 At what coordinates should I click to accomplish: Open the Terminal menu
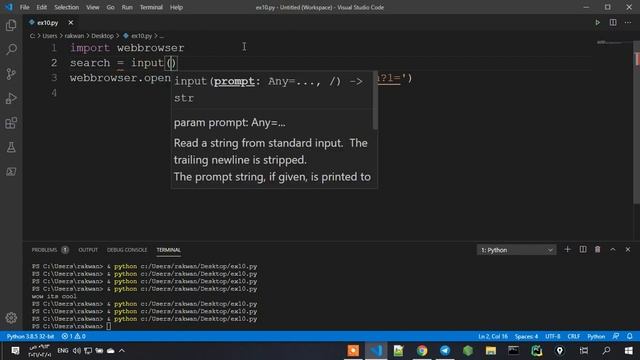151,7
